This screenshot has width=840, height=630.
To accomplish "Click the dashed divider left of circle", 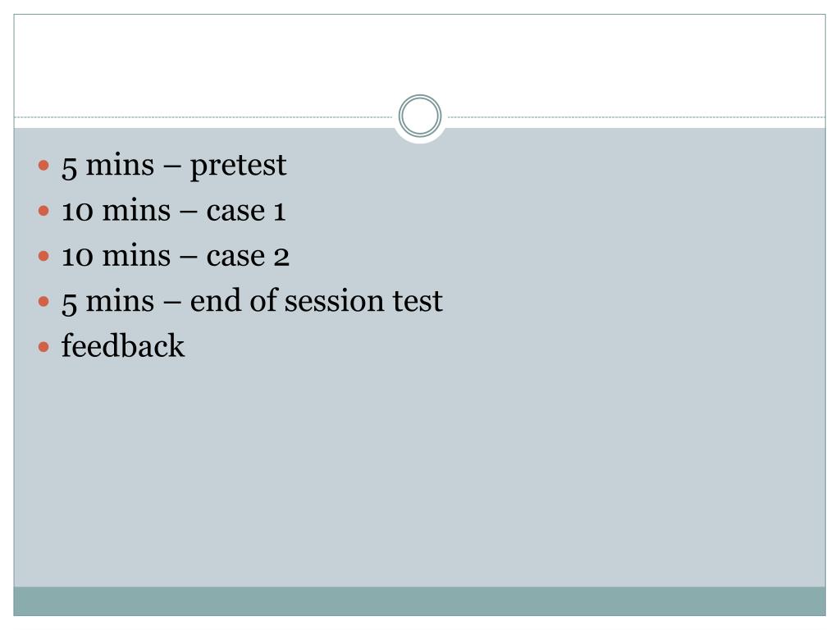I will [205, 117].
